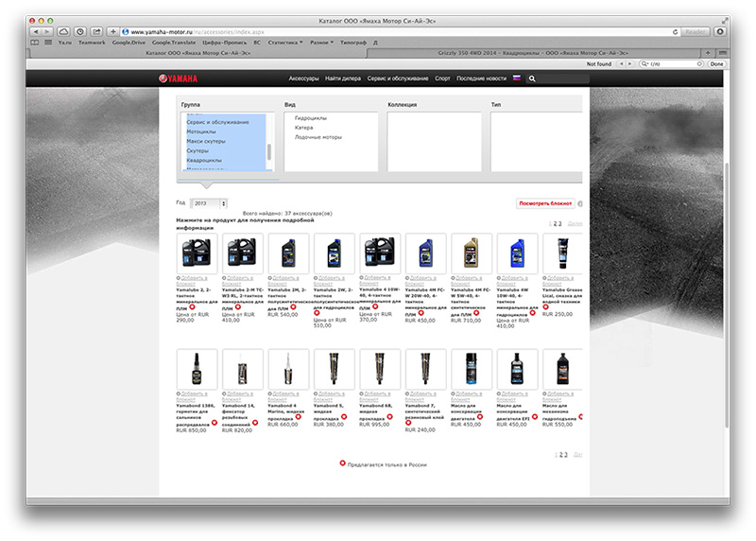Image resolution: width=756 pixels, height=541 pixels.
Task: Select Квадроциклы in the Группа list
Action: click(204, 160)
